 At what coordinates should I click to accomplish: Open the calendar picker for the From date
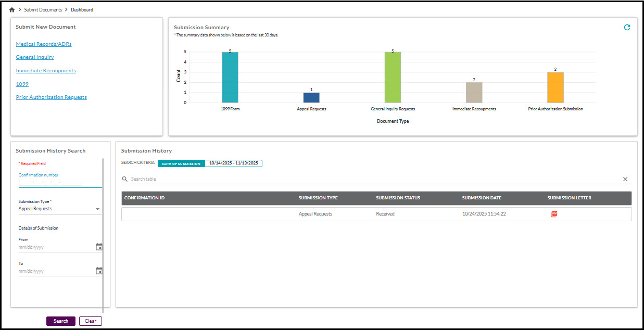pos(99,246)
